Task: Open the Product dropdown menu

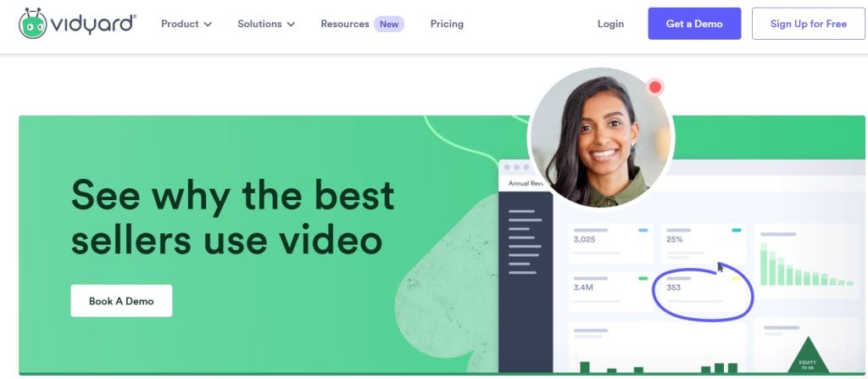Action: [x=186, y=24]
